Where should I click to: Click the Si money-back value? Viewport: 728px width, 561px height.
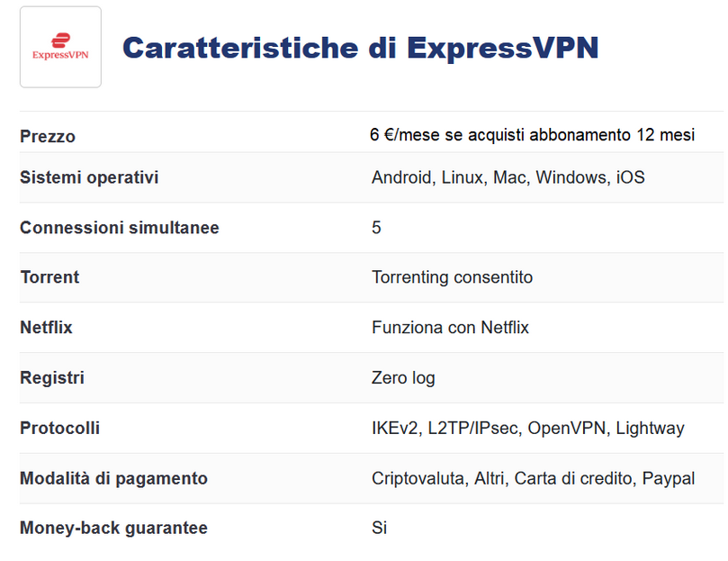tap(379, 528)
